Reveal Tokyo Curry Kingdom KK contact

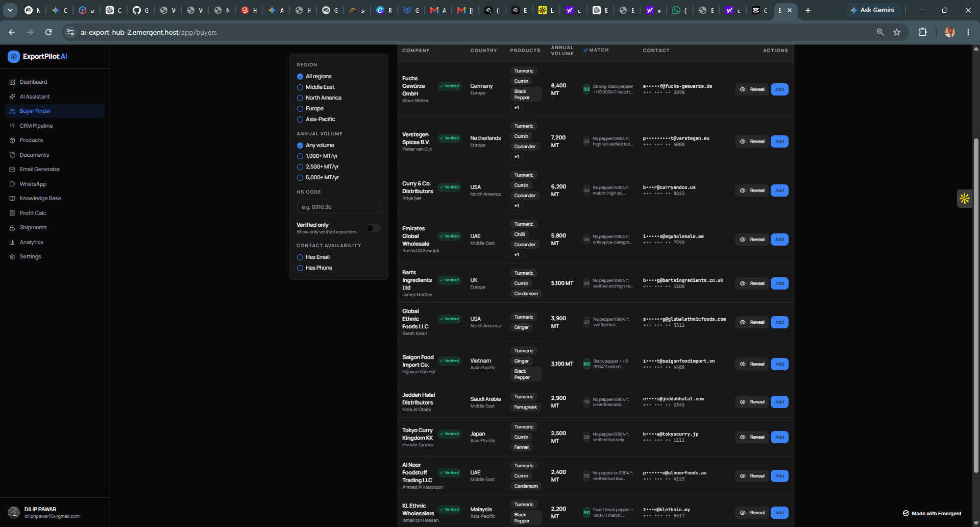752,437
